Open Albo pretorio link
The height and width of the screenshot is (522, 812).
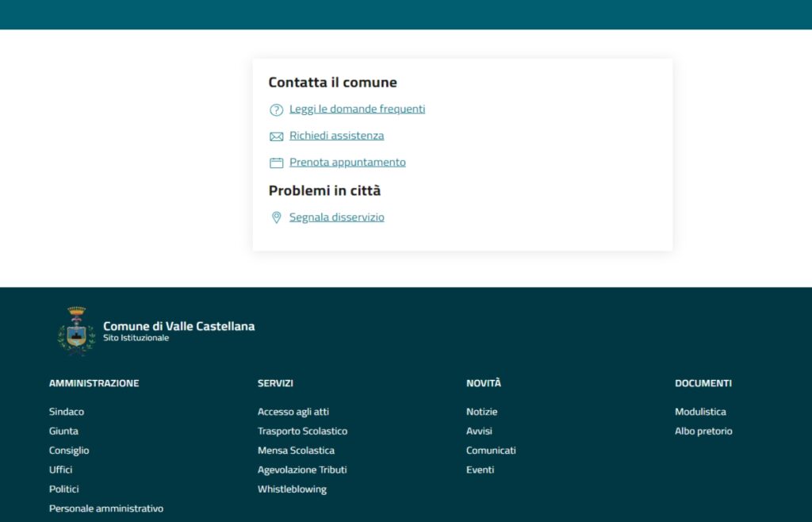coord(703,431)
